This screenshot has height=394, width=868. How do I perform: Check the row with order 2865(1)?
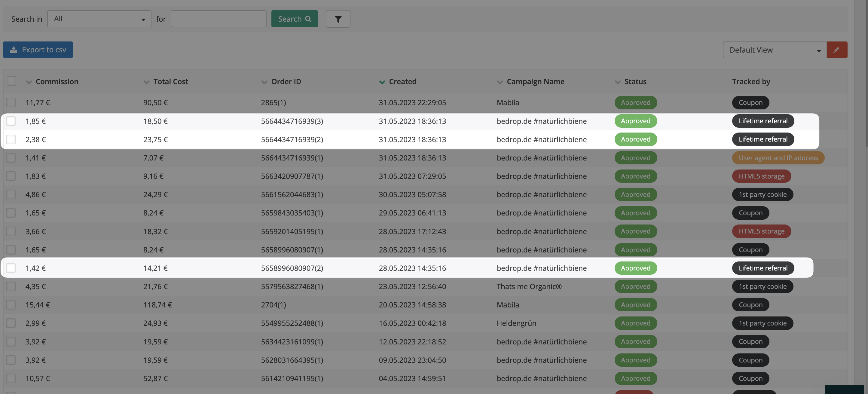click(x=11, y=102)
